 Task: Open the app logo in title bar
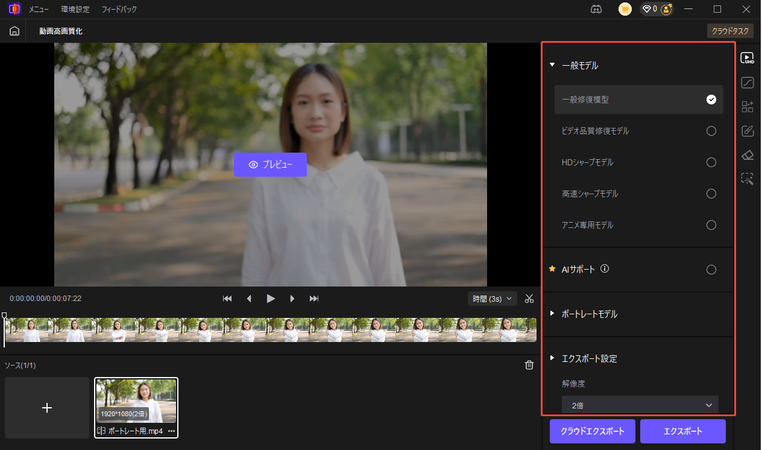(15, 9)
